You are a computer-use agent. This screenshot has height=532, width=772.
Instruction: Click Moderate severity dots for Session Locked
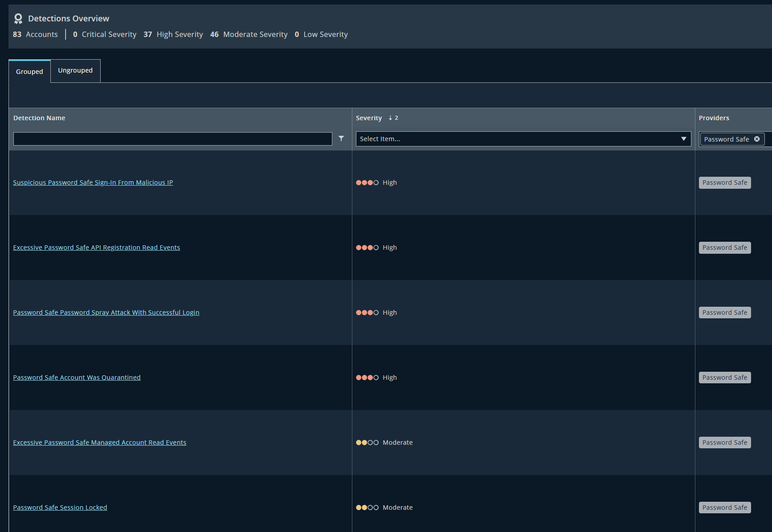point(367,508)
